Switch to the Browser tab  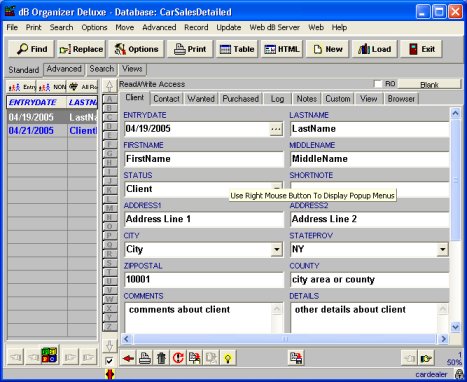tap(401, 99)
